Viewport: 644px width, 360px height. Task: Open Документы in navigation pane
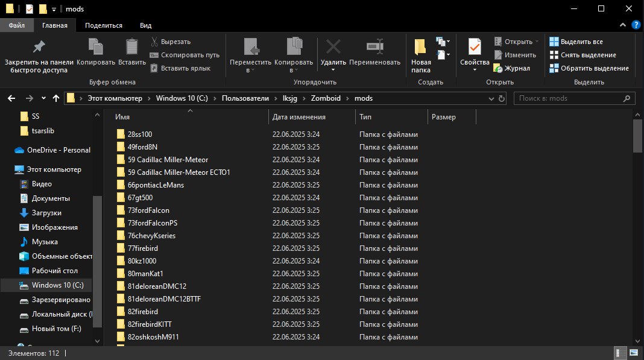click(45, 198)
